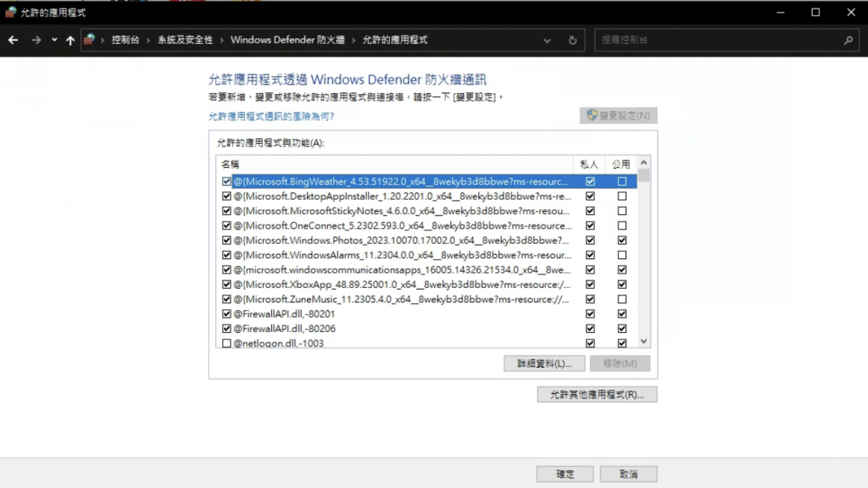Toggle Windows.Photos public checkbox
868x488 pixels.
click(622, 240)
